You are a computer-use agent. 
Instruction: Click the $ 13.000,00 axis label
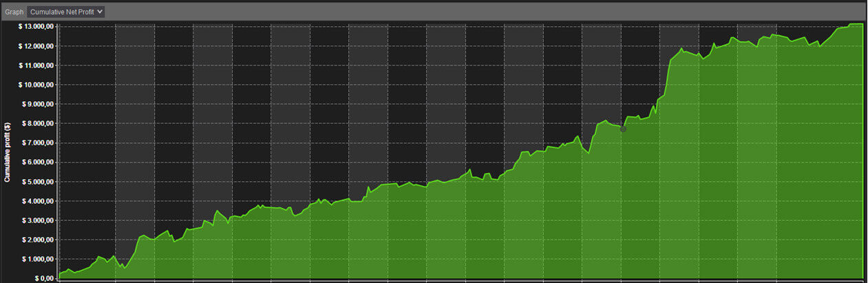click(36, 27)
